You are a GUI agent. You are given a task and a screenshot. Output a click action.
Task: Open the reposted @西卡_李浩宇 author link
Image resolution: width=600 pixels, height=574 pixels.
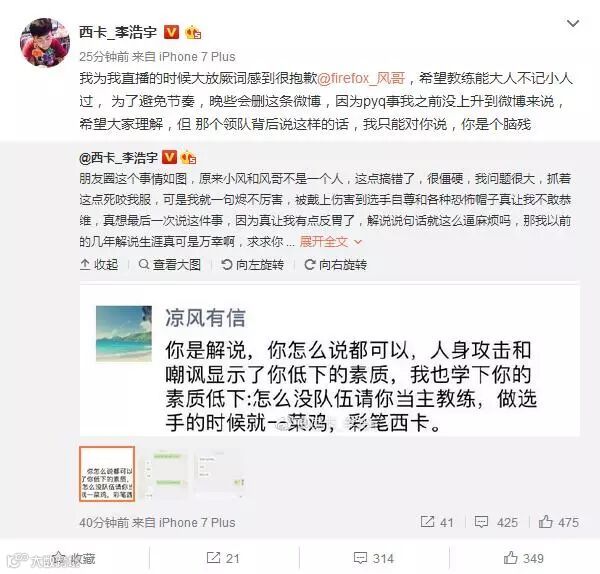click(x=118, y=157)
